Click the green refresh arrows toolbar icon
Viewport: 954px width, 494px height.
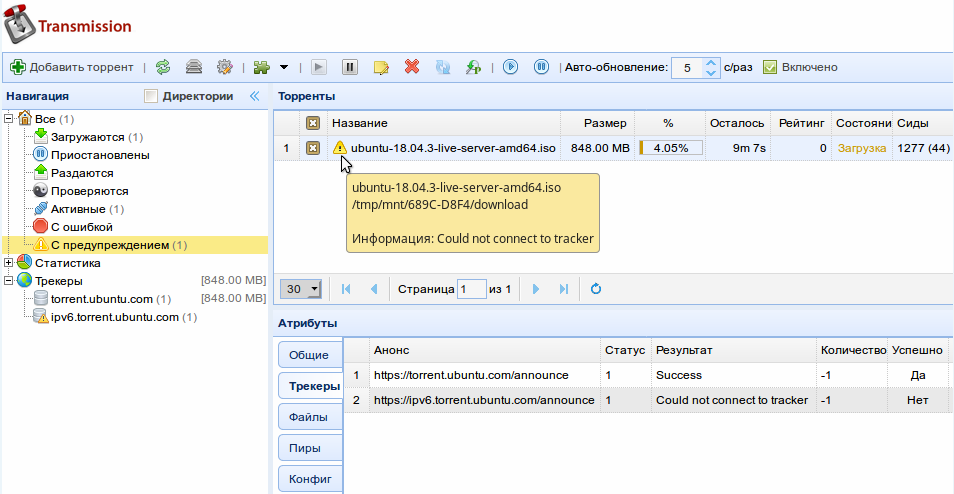coord(163,67)
